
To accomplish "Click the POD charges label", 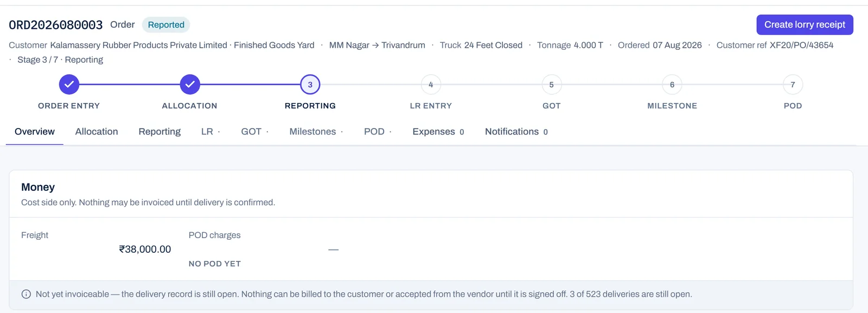I will [214, 235].
